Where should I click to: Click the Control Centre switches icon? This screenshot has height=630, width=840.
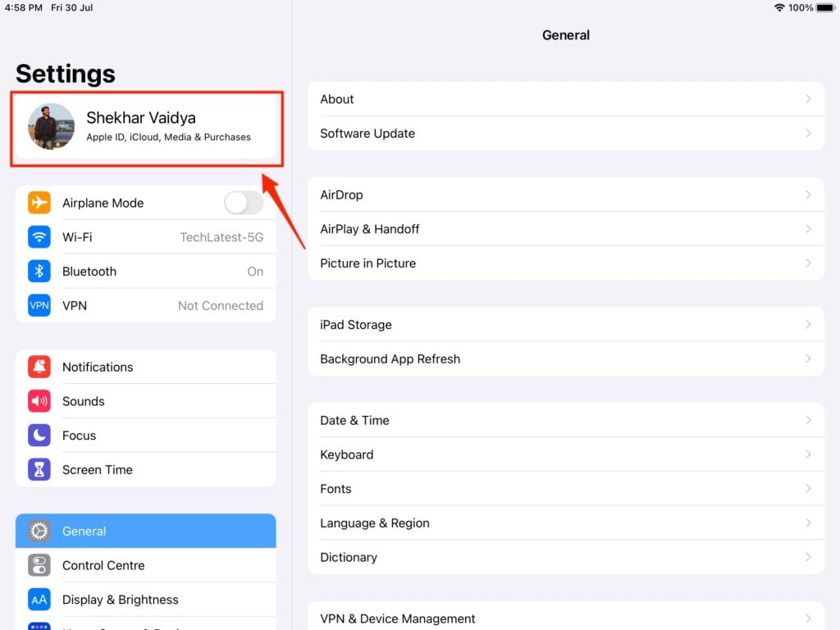(39, 565)
